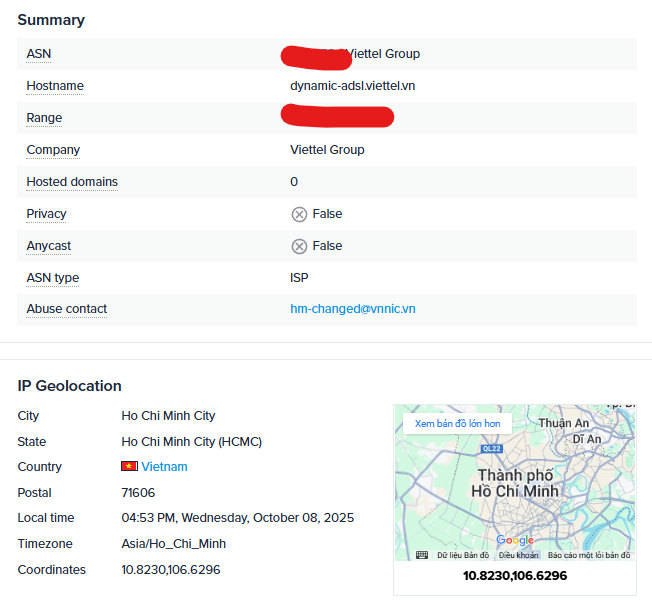Screen dimensions: 652x609
Task: Click the Hosted domains label
Action: 72,182
